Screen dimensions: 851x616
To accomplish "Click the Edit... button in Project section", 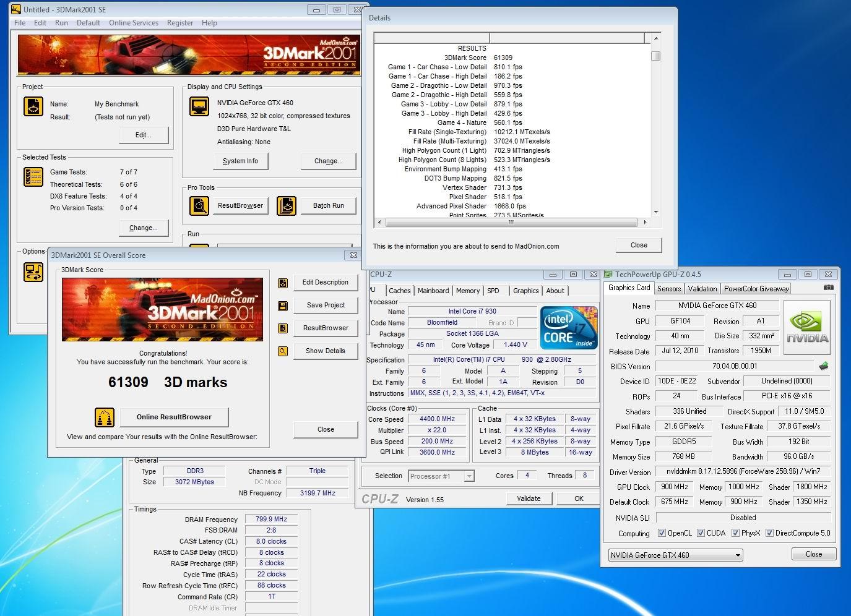I will tap(144, 135).
